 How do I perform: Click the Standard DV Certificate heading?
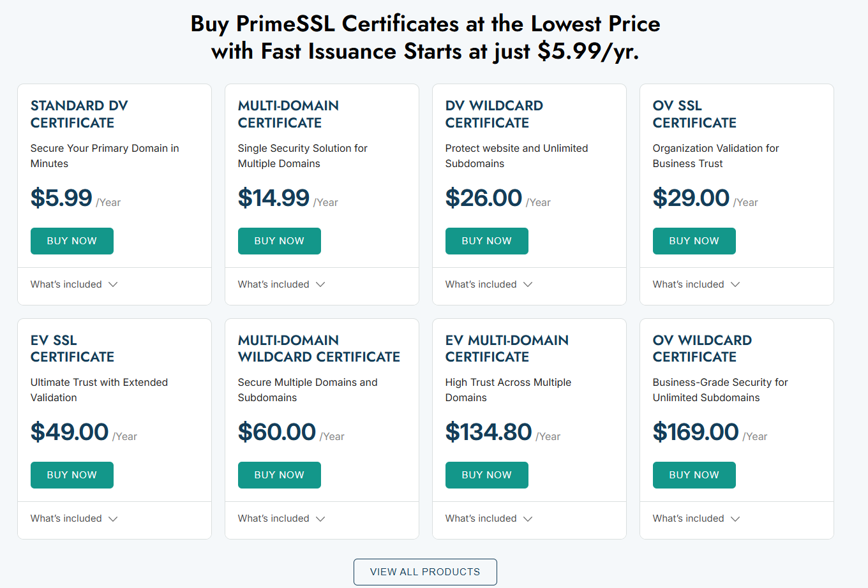tap(79, 114)
